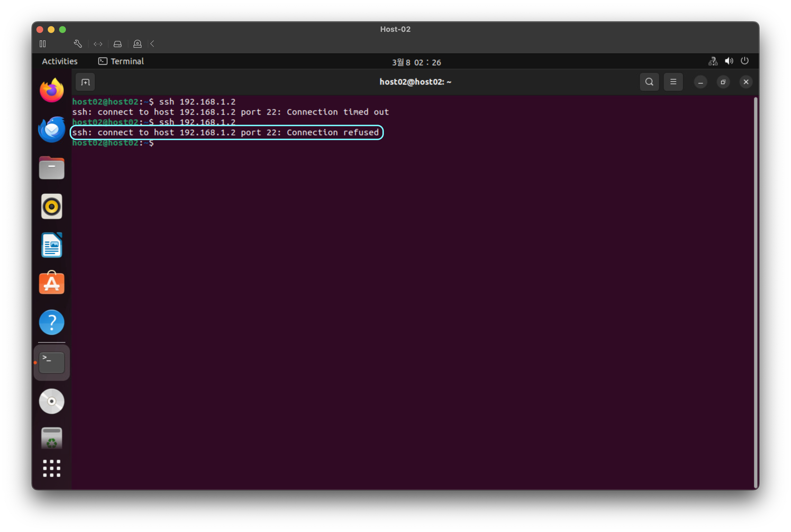791x532 pixels.
Task: Open the clock and calendar panel
Action: [x=416, y=63]
